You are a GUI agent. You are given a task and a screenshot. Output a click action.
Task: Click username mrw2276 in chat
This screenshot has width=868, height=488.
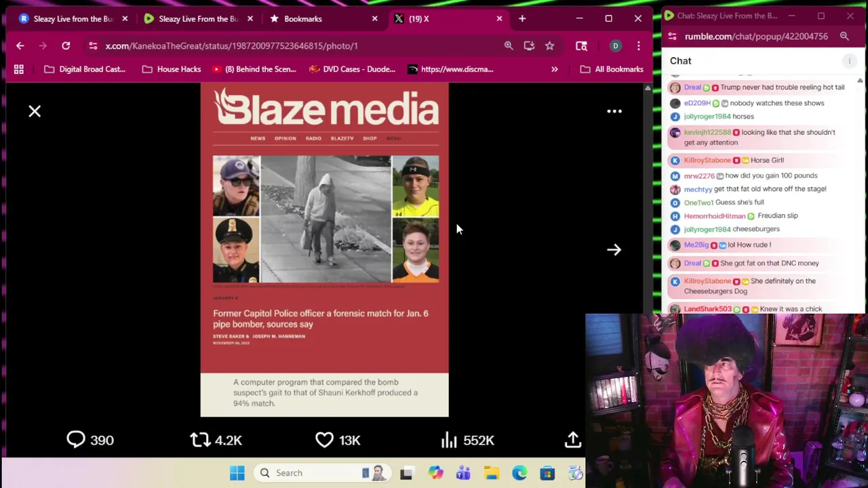coord(698,176)
